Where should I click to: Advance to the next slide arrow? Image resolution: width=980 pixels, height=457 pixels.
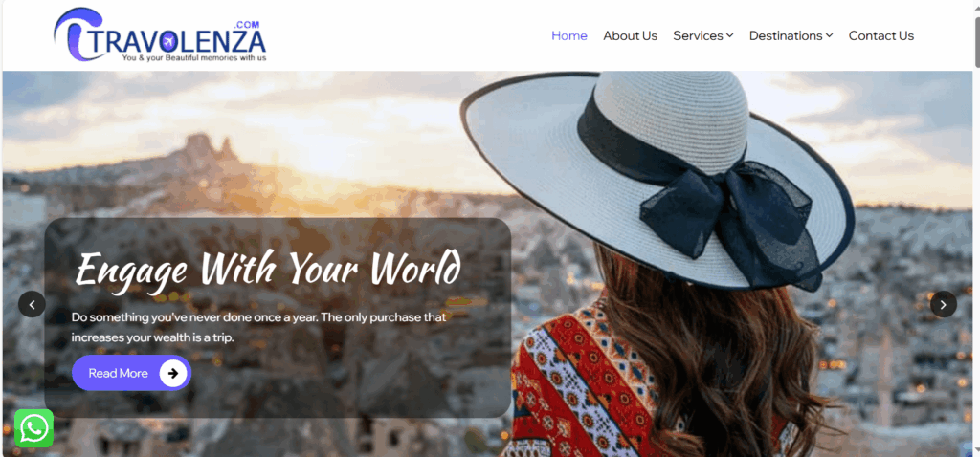click(943, 304)
